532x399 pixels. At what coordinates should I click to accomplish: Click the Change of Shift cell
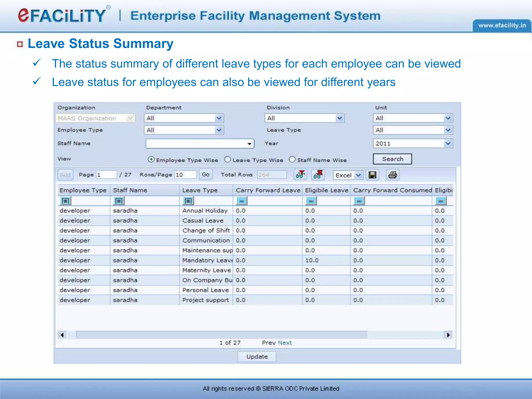206,230
